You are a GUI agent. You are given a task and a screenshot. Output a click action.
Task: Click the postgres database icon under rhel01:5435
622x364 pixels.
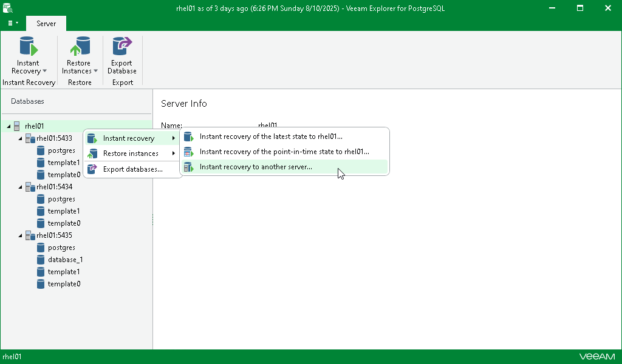tap(41, 248)
